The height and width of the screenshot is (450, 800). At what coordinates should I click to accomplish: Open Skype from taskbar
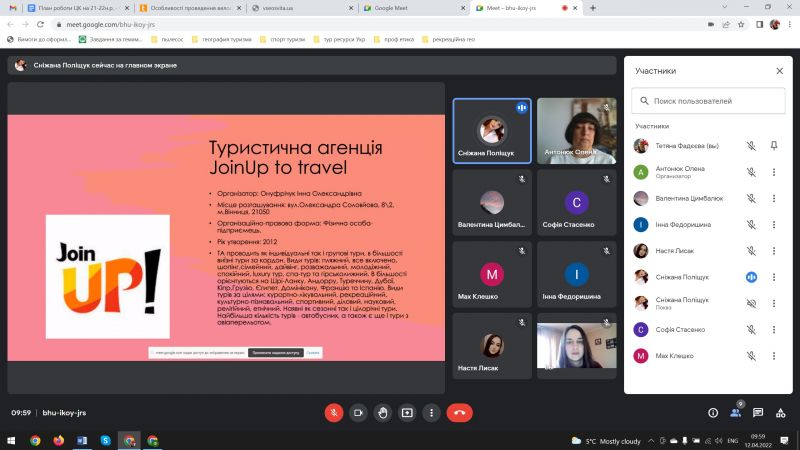106,440
